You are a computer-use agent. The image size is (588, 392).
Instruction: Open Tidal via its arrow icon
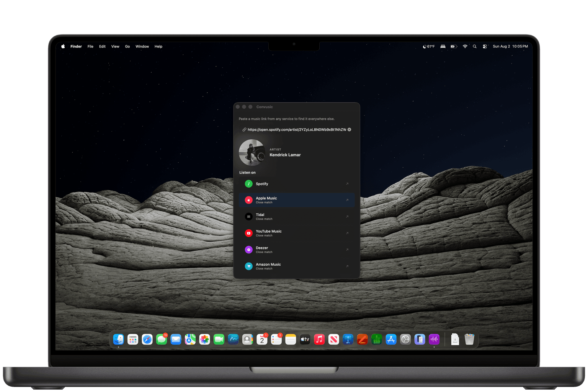click(347, 217)
